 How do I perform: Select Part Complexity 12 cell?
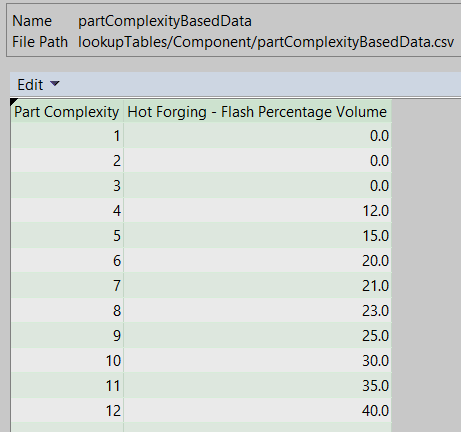(67, 410)
